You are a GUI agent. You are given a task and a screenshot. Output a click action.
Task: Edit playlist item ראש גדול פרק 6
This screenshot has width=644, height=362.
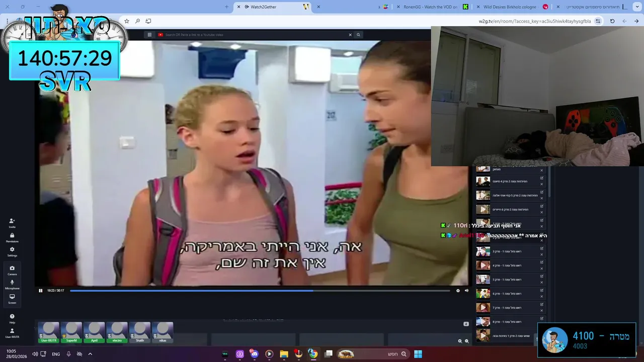pyautogui.click(x=542, y=290)
